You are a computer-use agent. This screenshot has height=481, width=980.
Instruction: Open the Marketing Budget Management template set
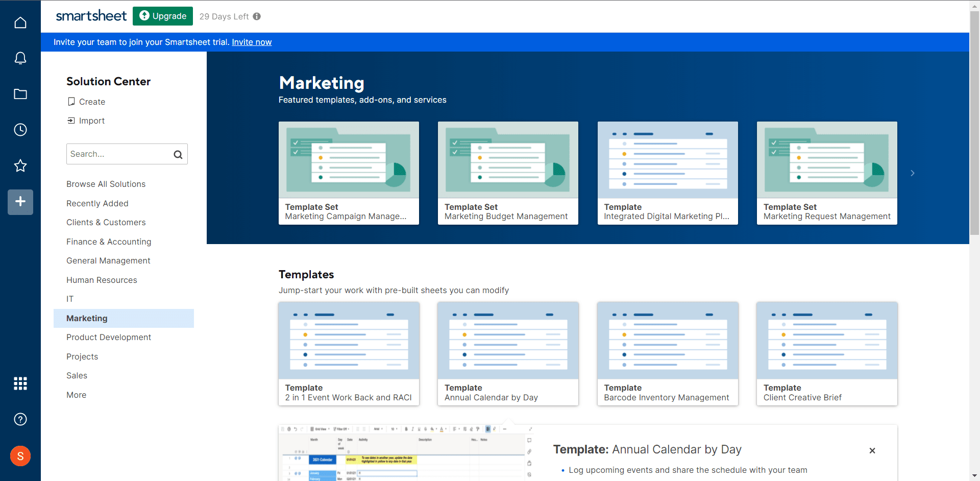[508, 173]
